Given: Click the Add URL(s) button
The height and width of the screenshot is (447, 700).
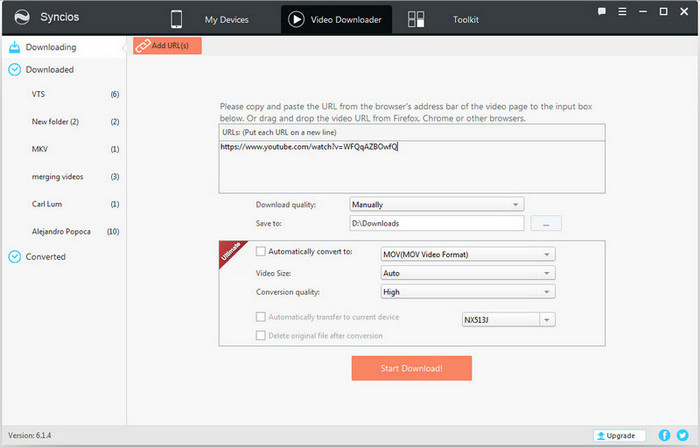Looking at the screenshot, I should click(x=167, y=46).
